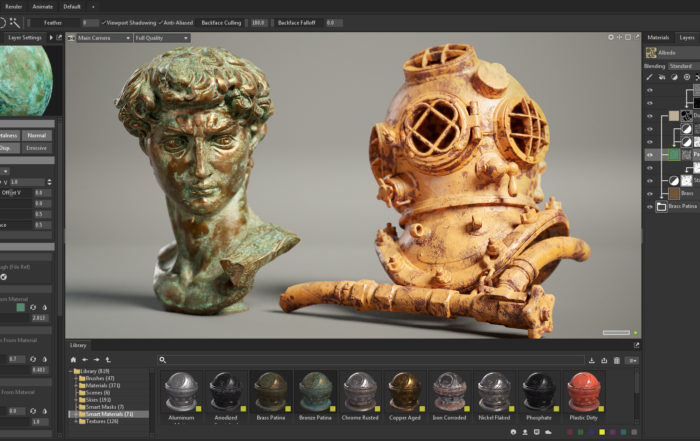Viewport: 700px width, 441px height.
Task: Collapse the Library root tree node
Action: 70,371
